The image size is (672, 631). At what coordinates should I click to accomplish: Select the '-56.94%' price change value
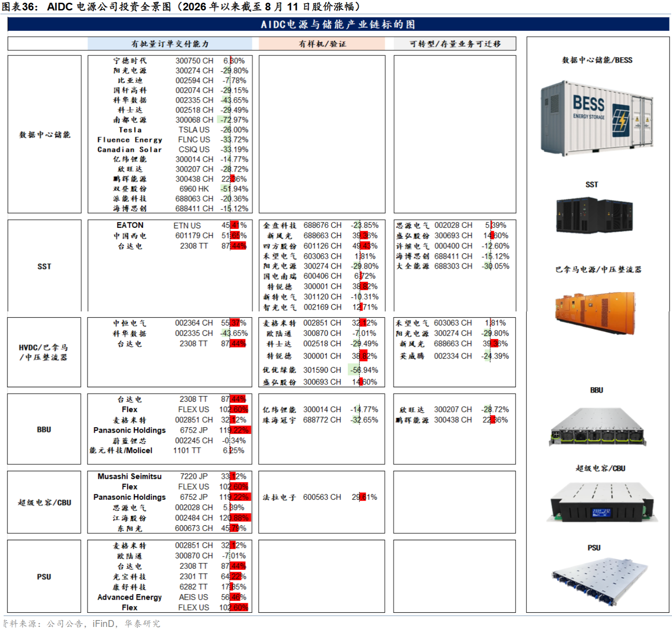click(364, 370)
